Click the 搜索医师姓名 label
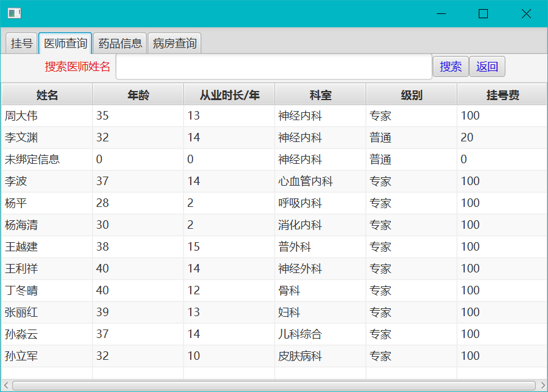Viewport: 548px width, 392px height. point(77,66)
